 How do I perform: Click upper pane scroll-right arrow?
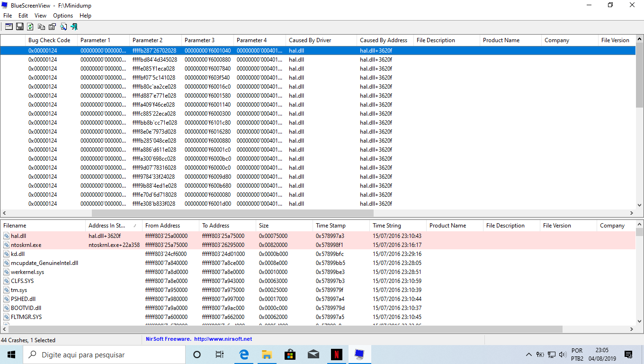coord(632,213)
